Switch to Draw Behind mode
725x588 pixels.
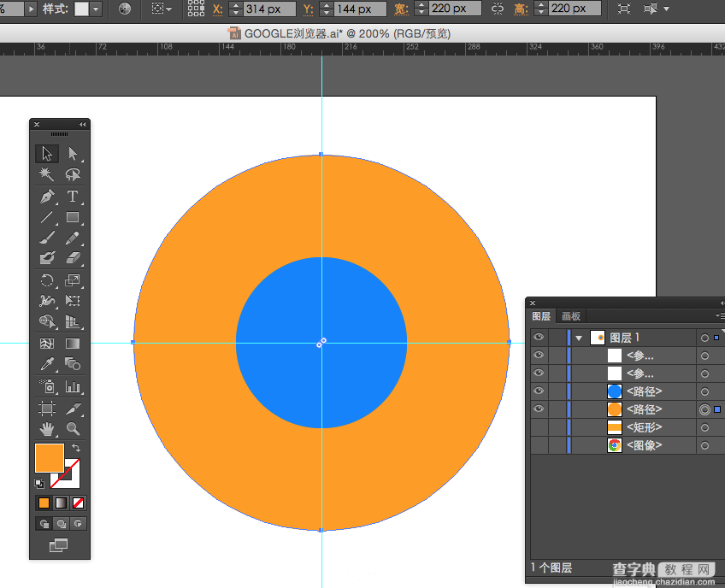(61, 524)
